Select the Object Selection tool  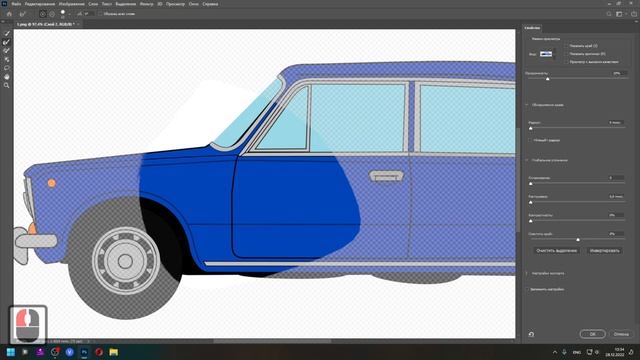(x=7, y=60)
